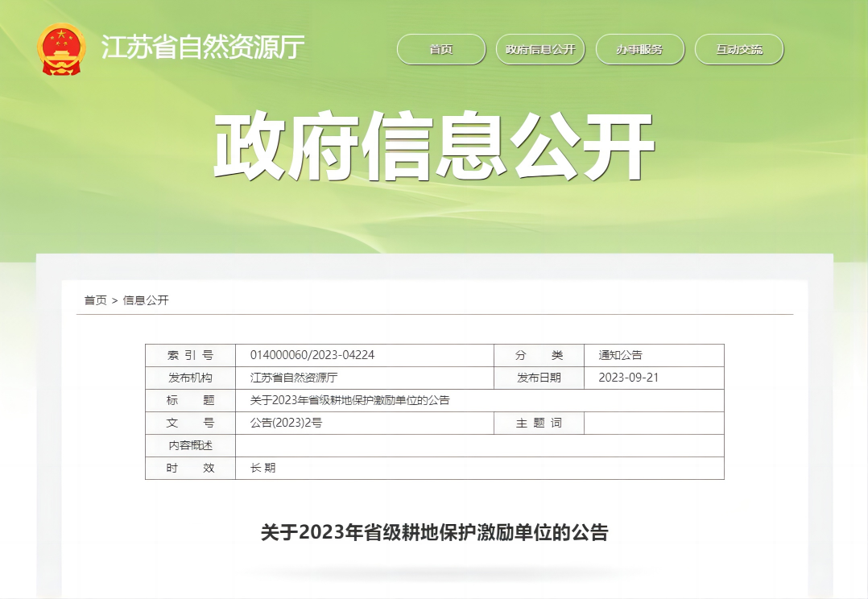This screenshot has width=868, height=599.
Task: Open the 互动交流 navigation button
Action: [x=738, y=49]
